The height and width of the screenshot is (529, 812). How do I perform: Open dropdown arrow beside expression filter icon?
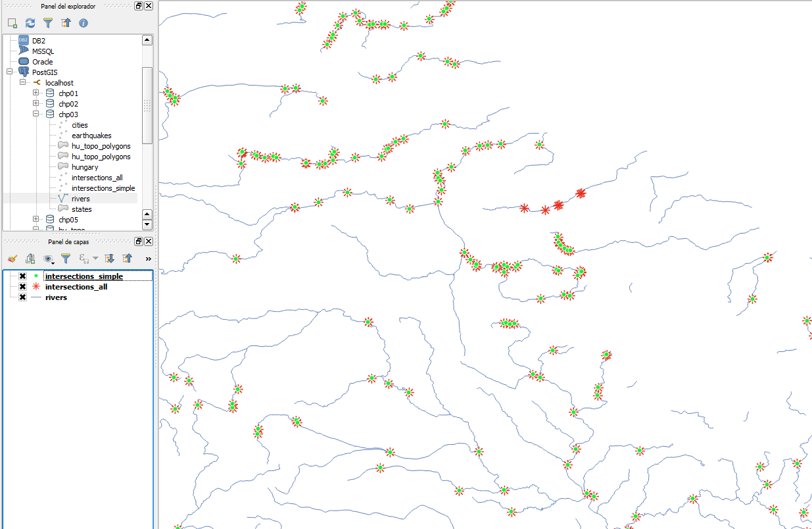(x=96, y=259)
